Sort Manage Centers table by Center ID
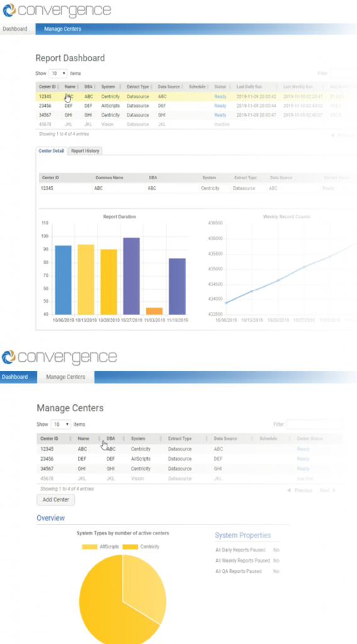 (56, 438)
